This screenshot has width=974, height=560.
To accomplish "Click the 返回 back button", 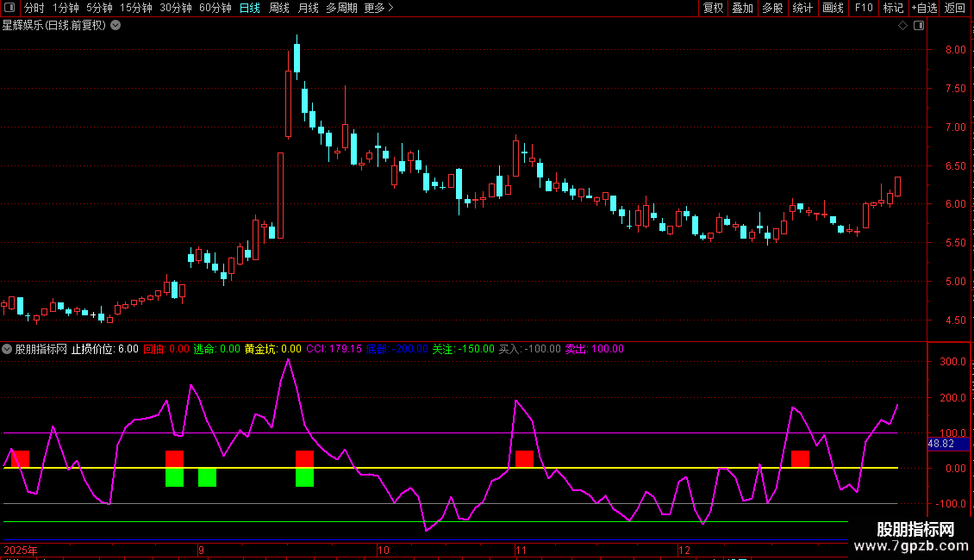I will click(x=955, y=9).
